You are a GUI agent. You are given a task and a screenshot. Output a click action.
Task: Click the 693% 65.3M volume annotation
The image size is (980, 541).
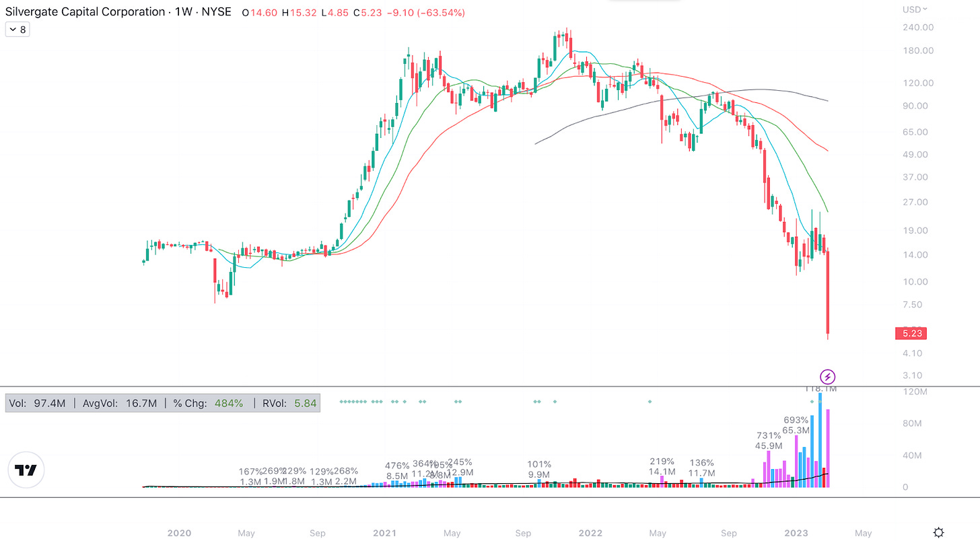796,425
